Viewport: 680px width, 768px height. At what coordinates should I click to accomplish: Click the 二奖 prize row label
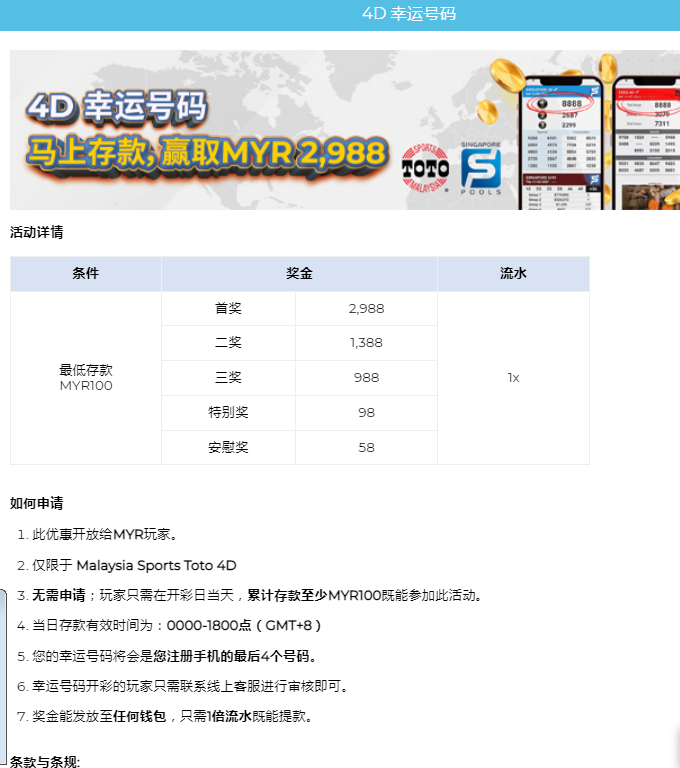pyautogui.click(x=228, y=343)
